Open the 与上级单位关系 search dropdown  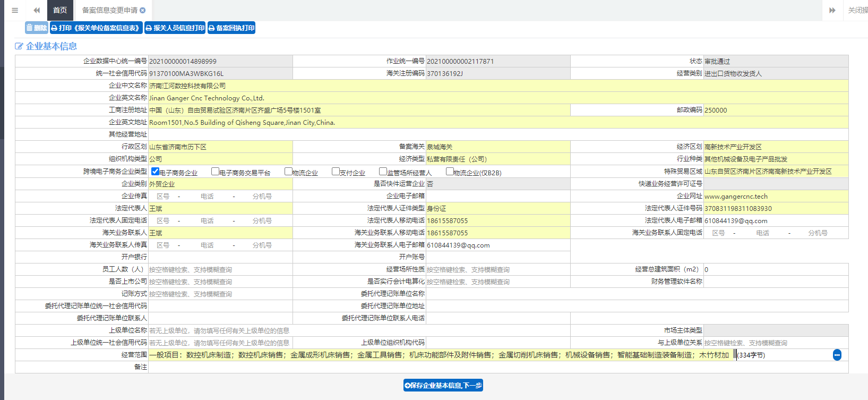click(x=776, y=343)
